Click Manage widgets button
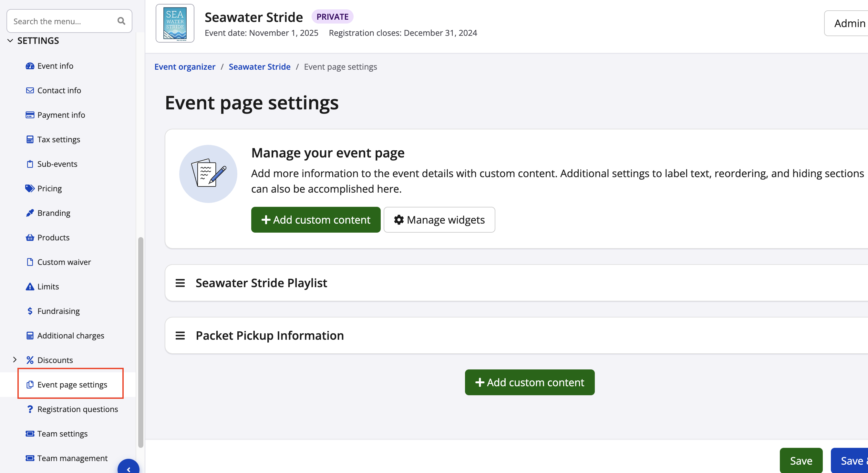 point(439,220)
